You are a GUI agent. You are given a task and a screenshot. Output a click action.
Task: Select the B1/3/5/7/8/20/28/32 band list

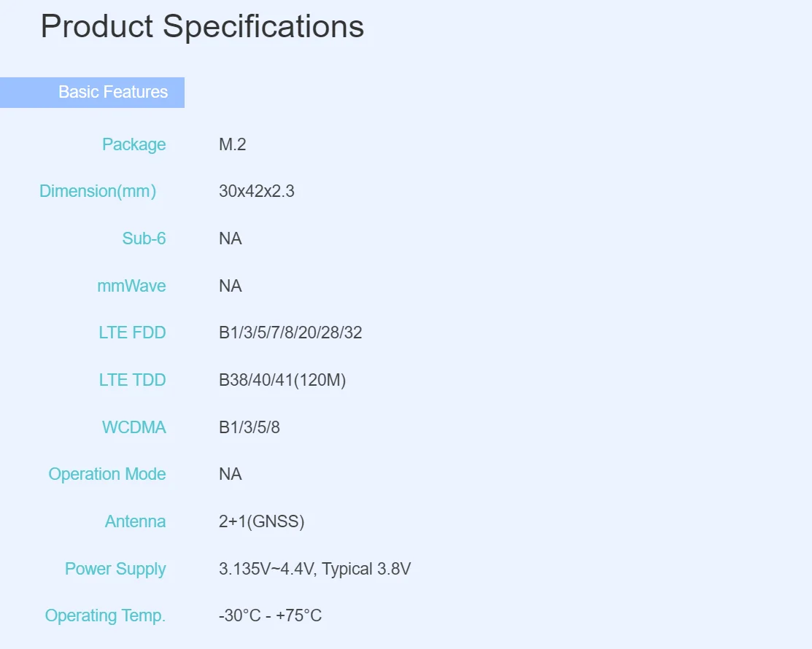click(290, 333)
